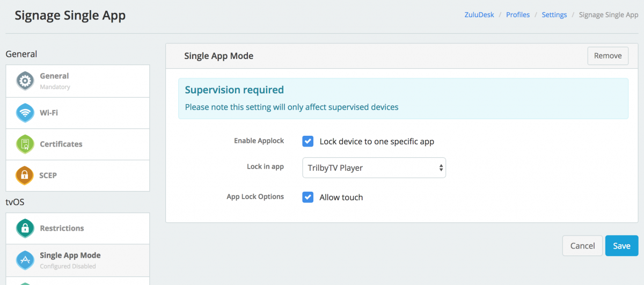The width and height of the screenshot is (644, 285).
Task: Open the Lock in app dropdown
Action: (374, 167)
